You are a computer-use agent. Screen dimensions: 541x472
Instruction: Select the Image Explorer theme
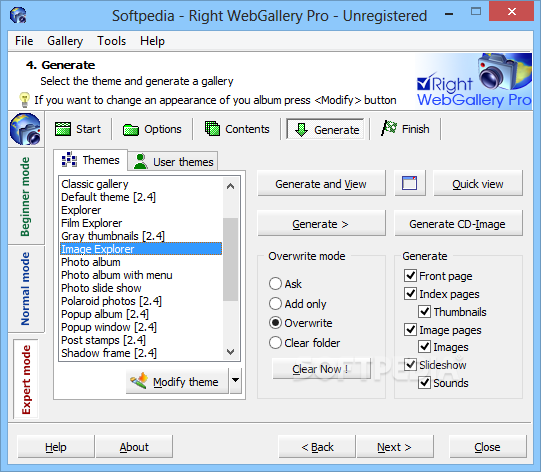(x=141, y=249)
